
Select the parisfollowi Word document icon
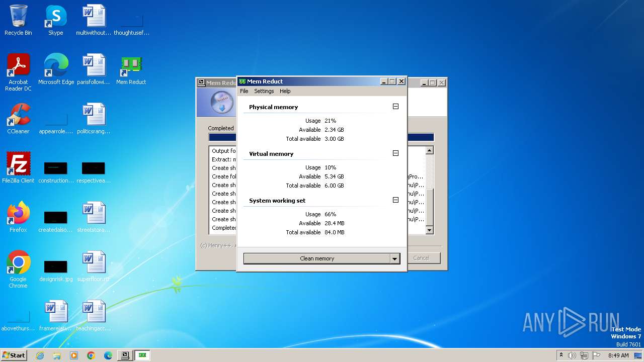coord(94,69)
